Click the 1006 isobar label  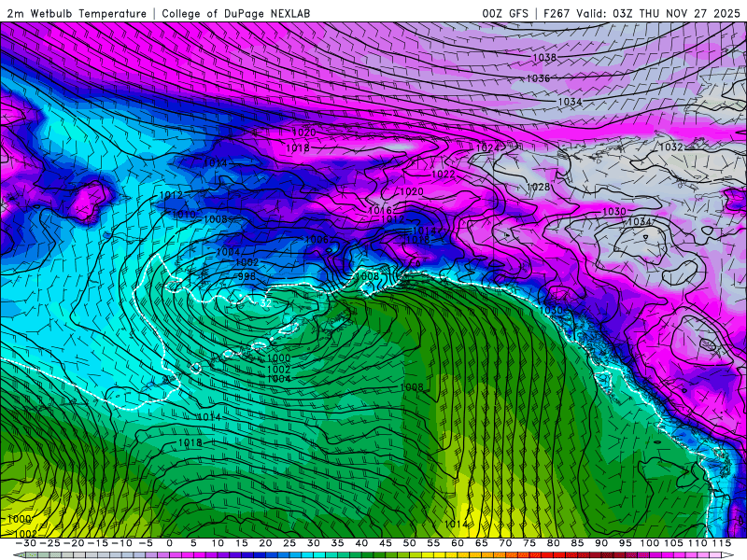coord(317,240)
